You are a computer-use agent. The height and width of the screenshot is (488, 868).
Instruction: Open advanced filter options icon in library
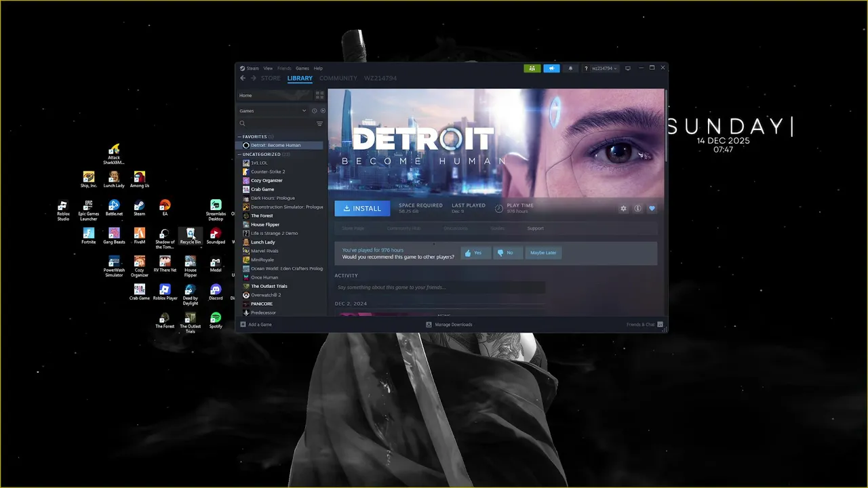(319, 123)
